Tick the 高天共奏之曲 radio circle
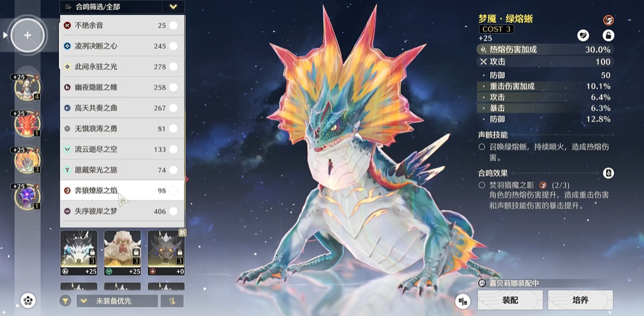 (174, 108)
